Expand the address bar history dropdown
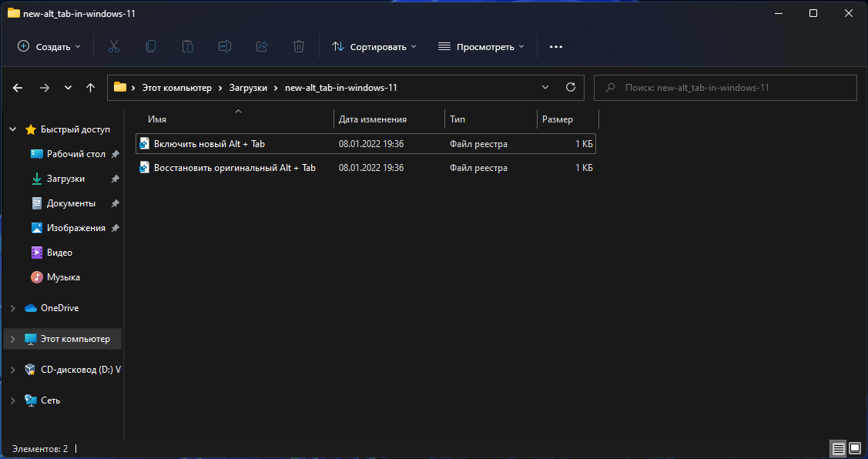The width and height of the screenshot is (868, 459). point(545,87)
